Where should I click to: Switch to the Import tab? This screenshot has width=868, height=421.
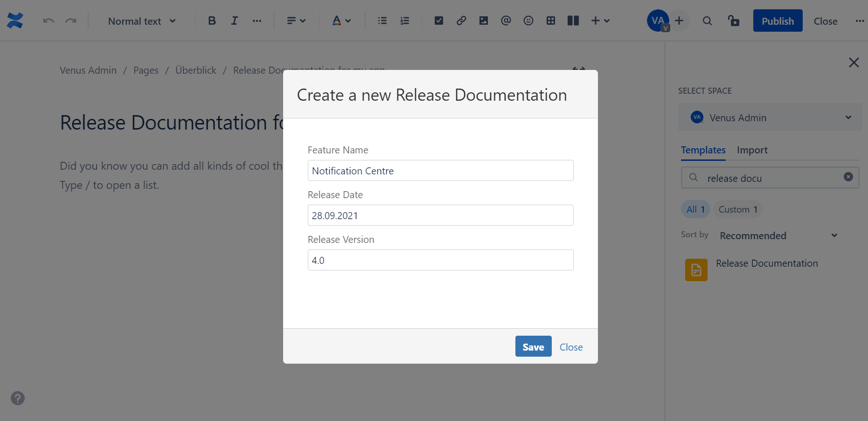752,150
